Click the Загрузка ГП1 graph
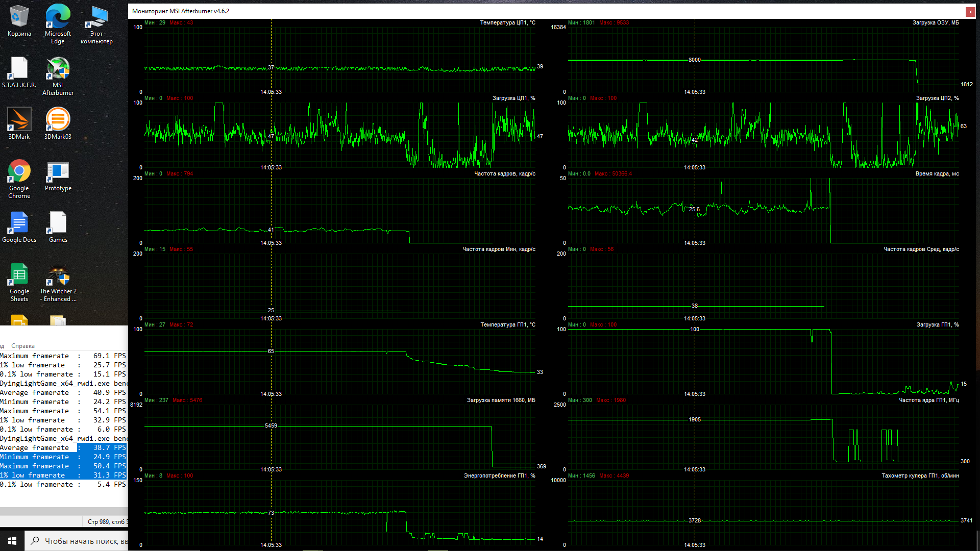Viewport: 980px width, 551px height. tap(763, 361)
